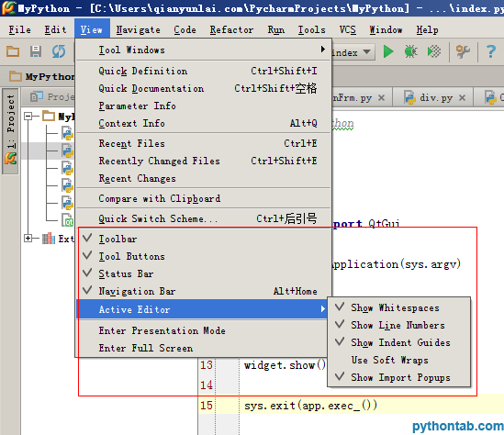Click the Synchronize refresh arrows icon
Viewport: 504px width, 435px height.
point(59,51)
